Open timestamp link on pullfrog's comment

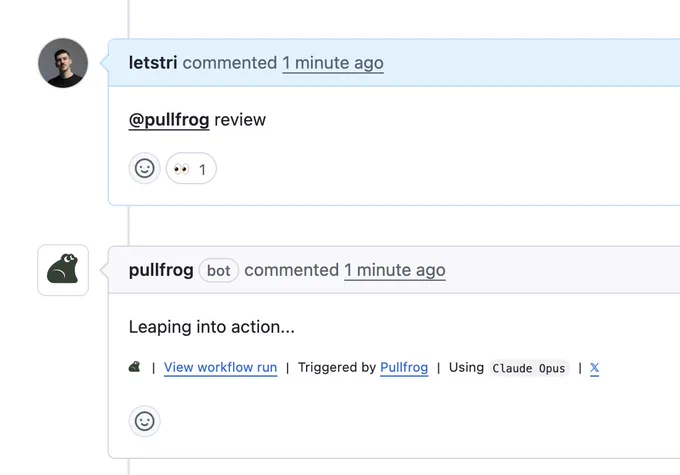pos(395,270)
